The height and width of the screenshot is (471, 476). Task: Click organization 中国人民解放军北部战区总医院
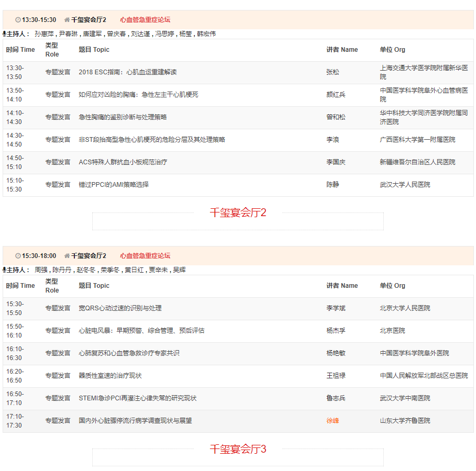pos(424,376)
